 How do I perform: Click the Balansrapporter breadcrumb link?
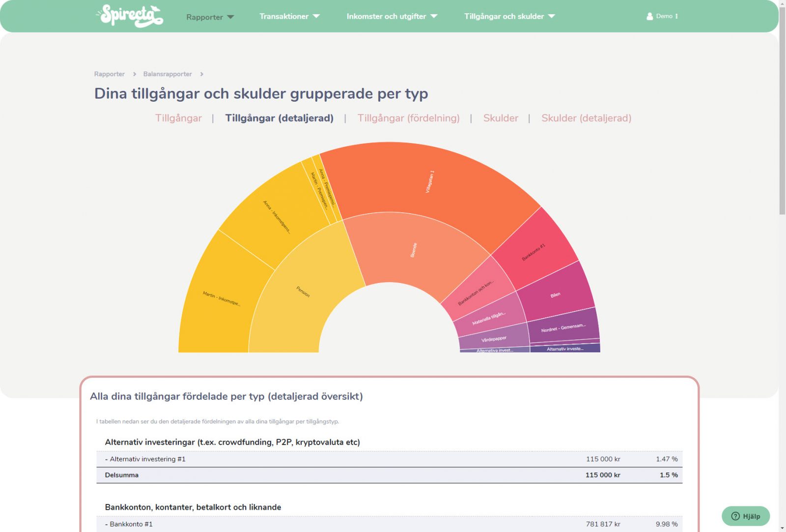167,74
